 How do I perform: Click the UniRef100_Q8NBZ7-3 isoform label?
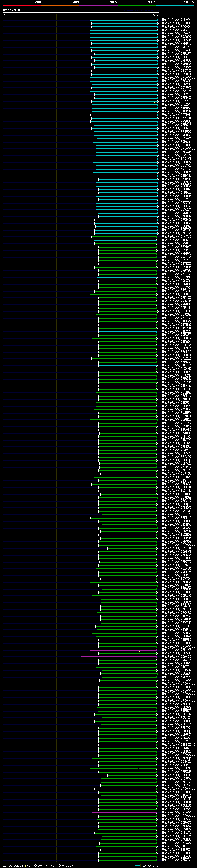179,748
